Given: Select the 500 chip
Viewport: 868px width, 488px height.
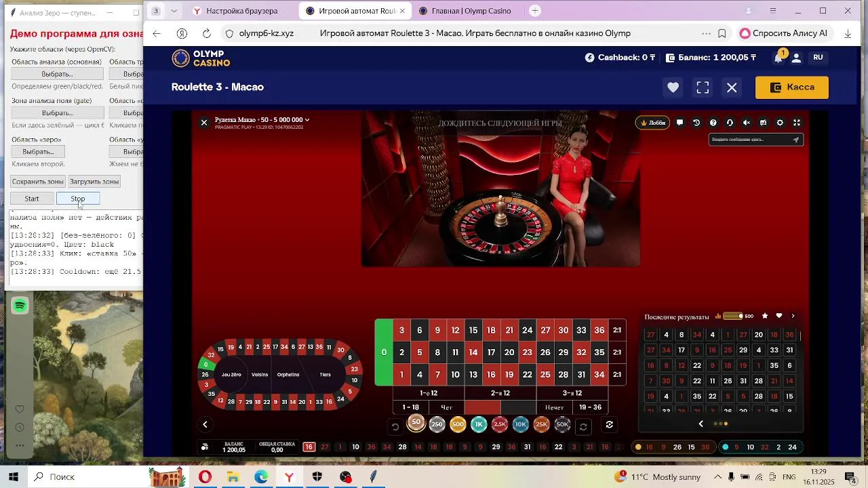Looking at the screenshot, I should (x=458, y=424).
